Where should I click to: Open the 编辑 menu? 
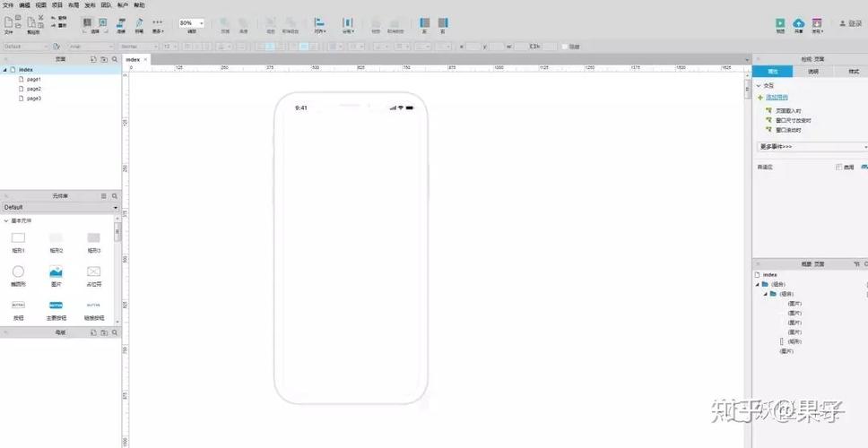pos(24,5)
